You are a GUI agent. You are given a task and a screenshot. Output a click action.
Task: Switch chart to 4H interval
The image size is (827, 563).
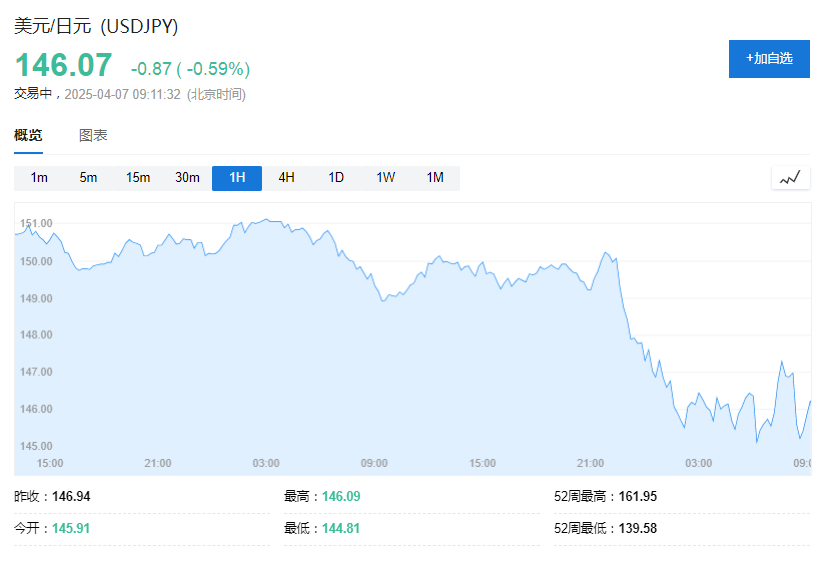click(286, 178)
